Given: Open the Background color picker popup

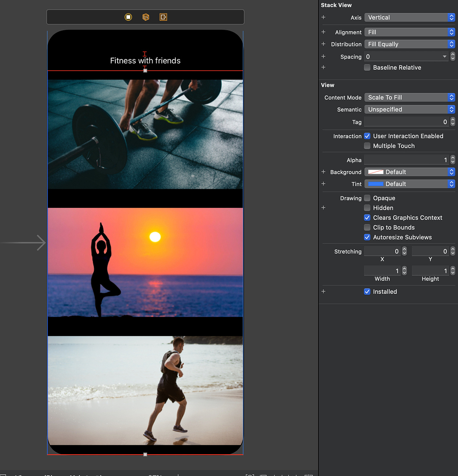Looking at the screenshot, I should [409, 172].
